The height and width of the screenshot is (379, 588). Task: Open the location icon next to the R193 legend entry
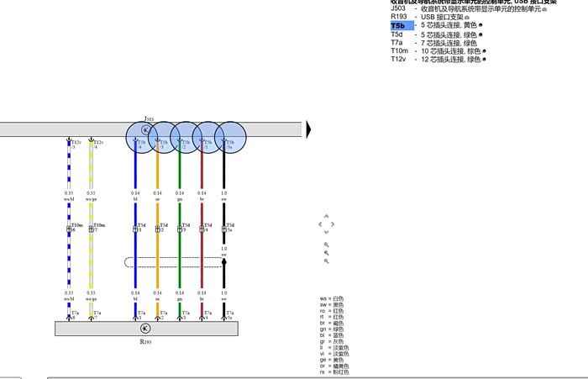467,18
